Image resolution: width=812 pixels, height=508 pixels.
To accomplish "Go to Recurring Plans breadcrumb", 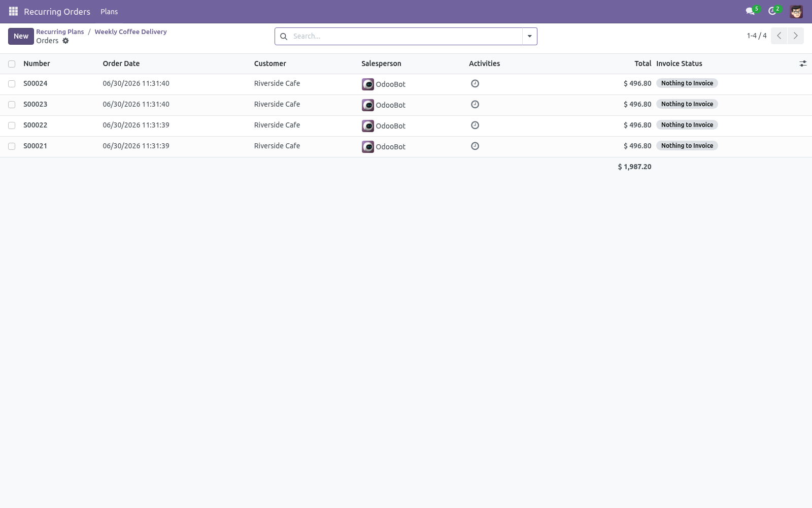I will tap(60, 31).
